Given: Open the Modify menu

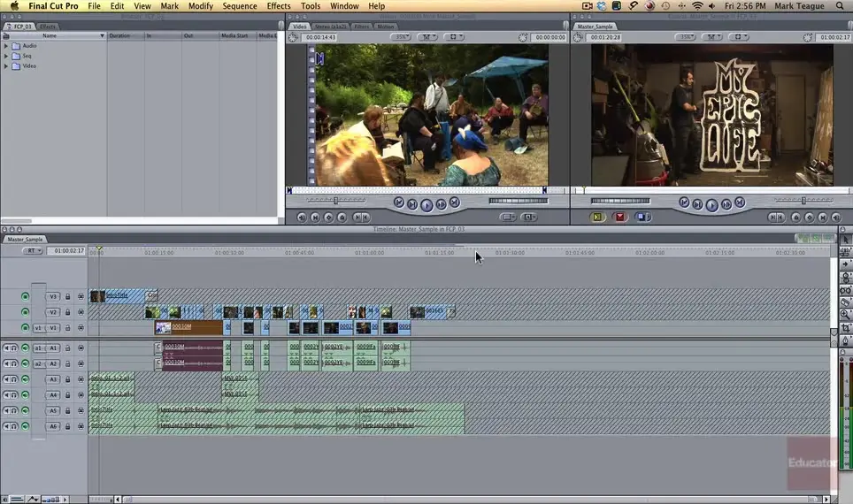Looking at the screenshot, I should click(x=200, y=6).
